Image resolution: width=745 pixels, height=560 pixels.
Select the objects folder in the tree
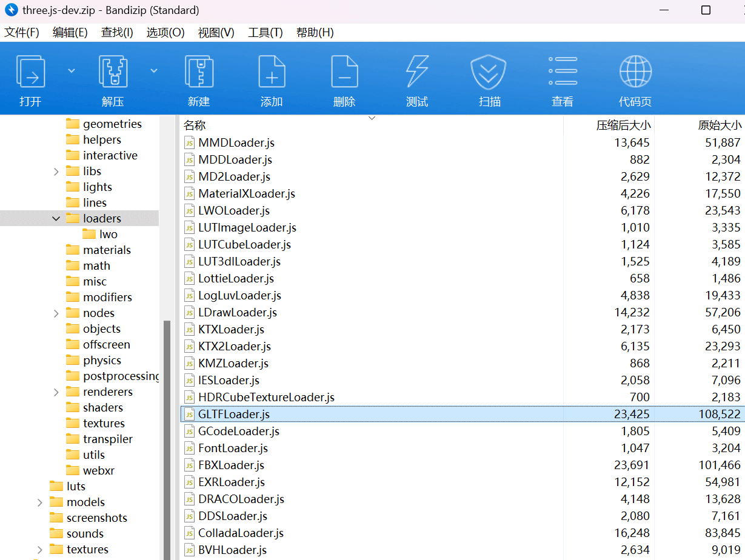point(102,328)
